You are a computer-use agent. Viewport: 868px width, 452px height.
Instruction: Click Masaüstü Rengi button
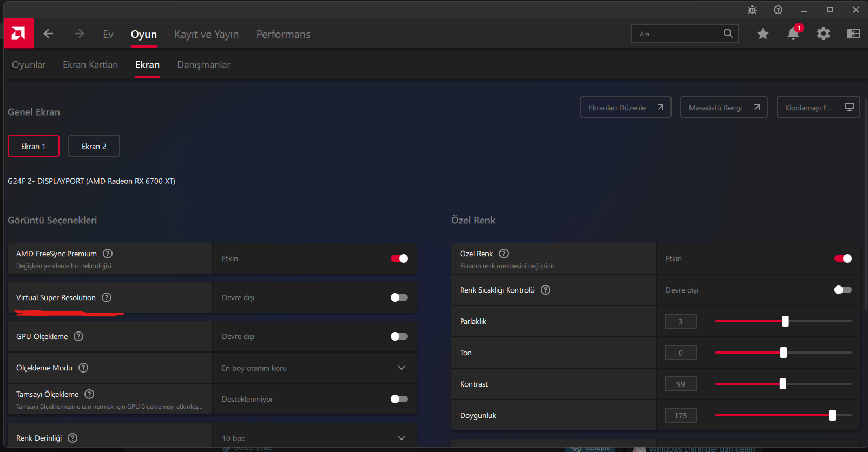[x=724, y=107]
